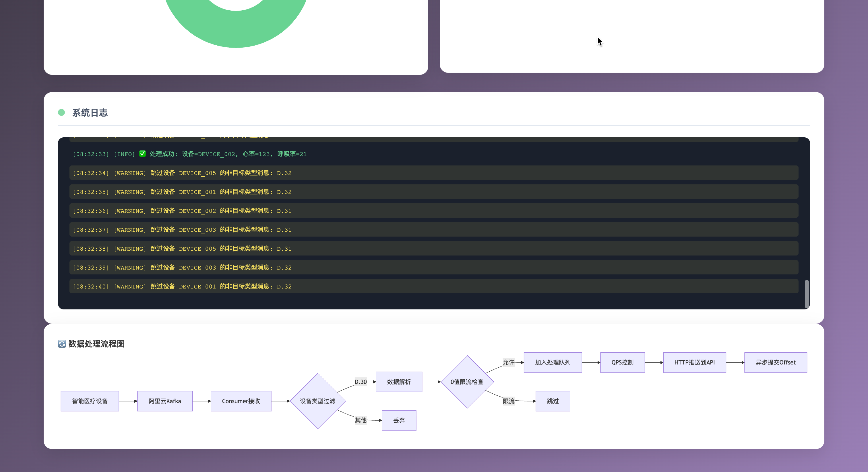Screen dimensions: 868x472
Task: Select the 阿里云Kafka flowchart node
Action: pos(165,401)
